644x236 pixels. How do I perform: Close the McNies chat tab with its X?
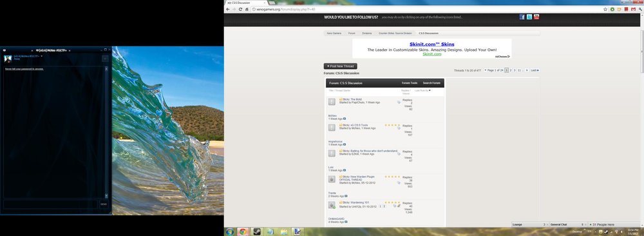[x=70, y=50]
